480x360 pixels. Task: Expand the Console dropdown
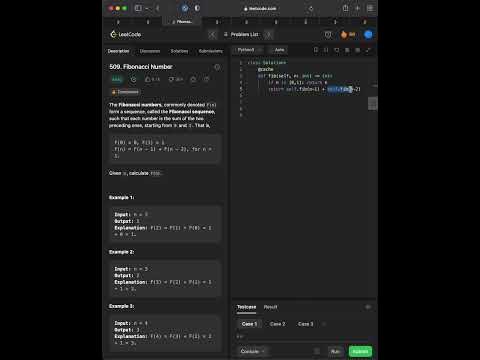(x=252, y=351)
